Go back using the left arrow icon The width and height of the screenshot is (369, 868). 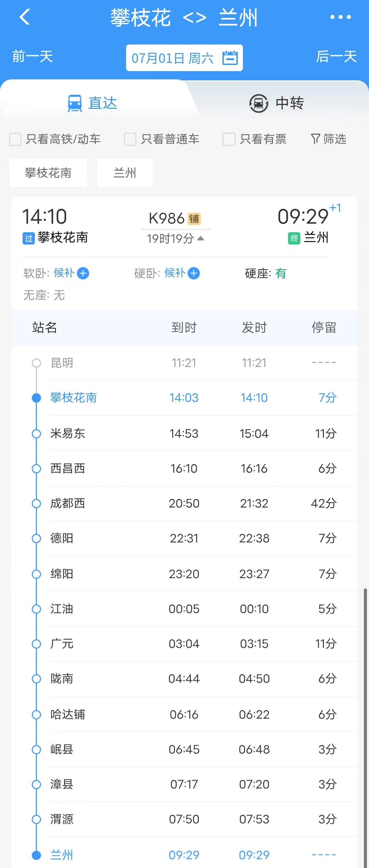(25, 17)
